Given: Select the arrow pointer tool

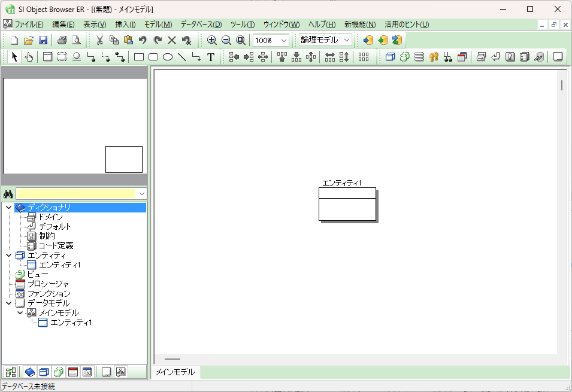Looking at the screenshot, I should click(x=14, y=57).
